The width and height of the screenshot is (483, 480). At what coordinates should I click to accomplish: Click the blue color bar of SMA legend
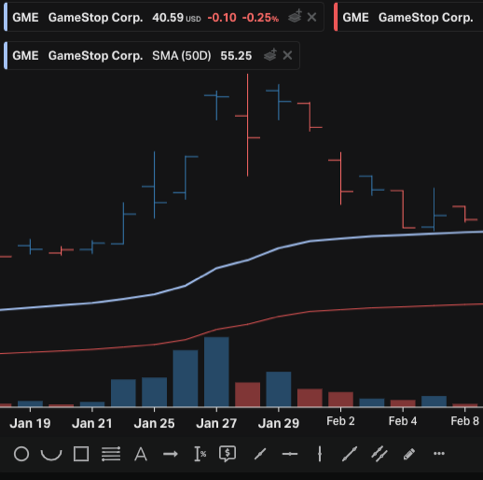6,55
